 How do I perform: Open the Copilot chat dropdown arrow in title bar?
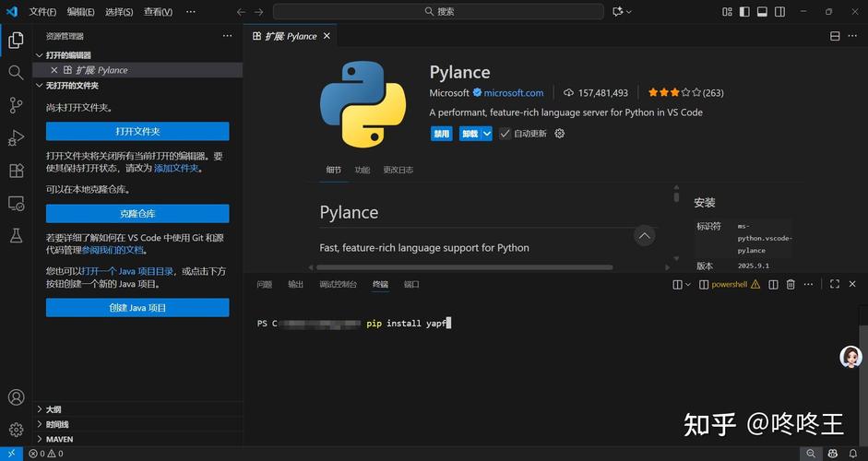629,12
